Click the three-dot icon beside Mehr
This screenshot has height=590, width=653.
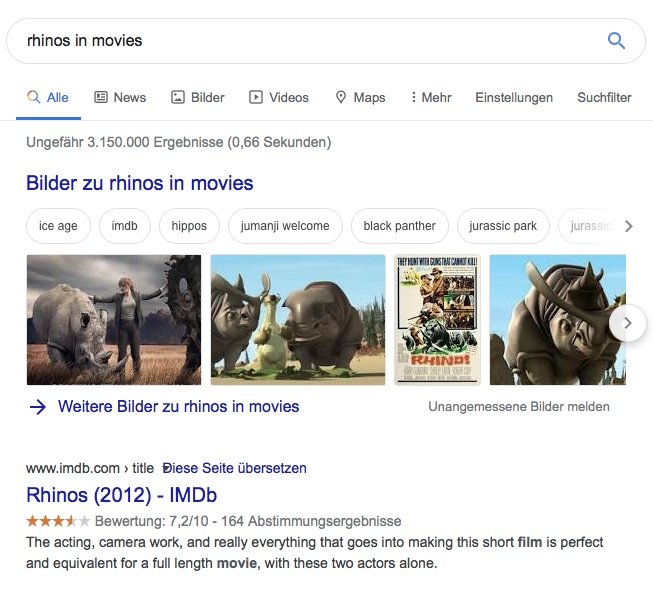tap(414, 97)
